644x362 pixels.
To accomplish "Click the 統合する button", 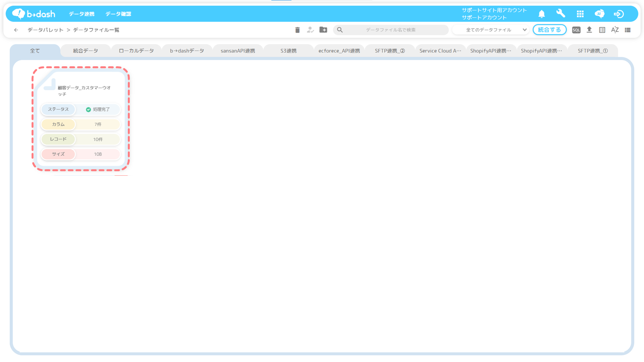I will (x=549, y=30).
